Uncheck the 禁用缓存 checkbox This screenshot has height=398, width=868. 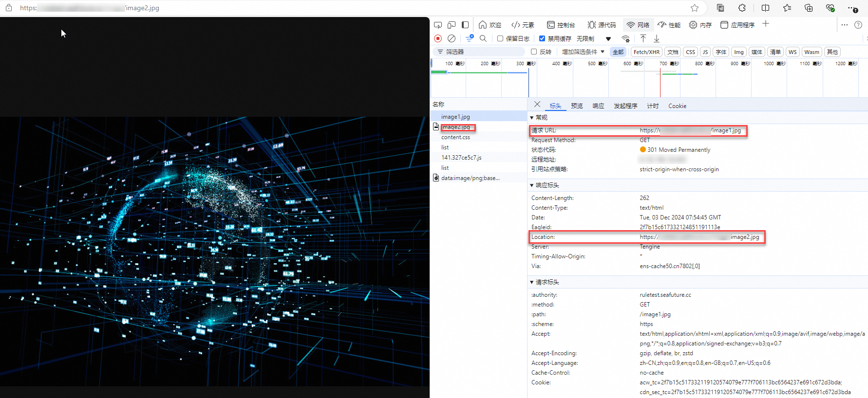click(x=542, y=38)
